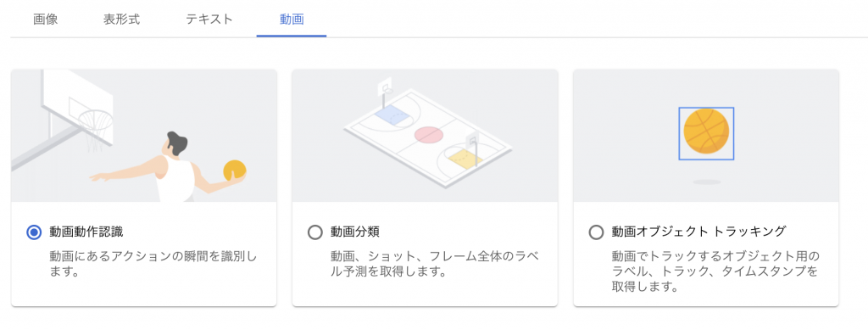Switch to the 画像 tab
The image size is (868, 330).
pos(46,20)
